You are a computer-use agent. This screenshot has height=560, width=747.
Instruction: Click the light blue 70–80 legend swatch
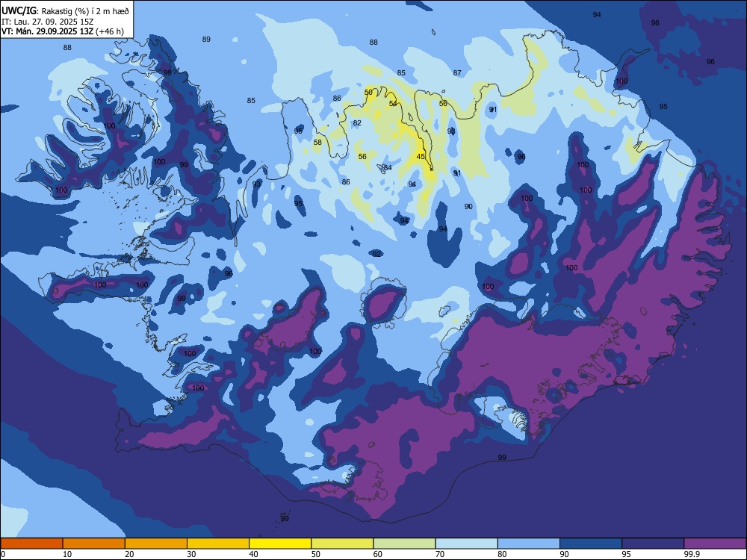466,544
